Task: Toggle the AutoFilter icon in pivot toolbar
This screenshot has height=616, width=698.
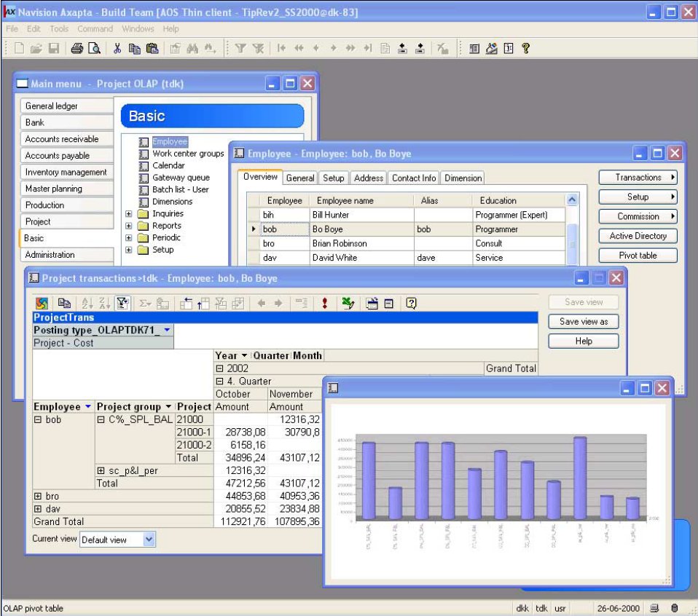Action: [122, 304]
